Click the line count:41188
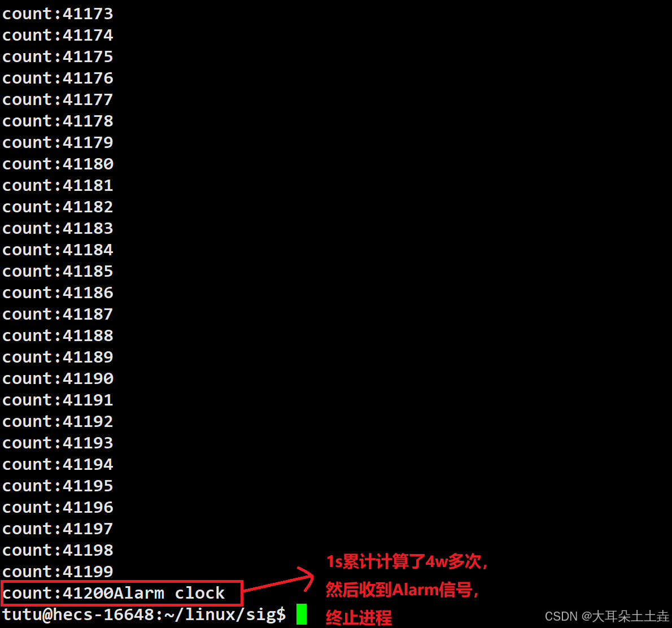The image size is (672, 628). pos(58,335)
